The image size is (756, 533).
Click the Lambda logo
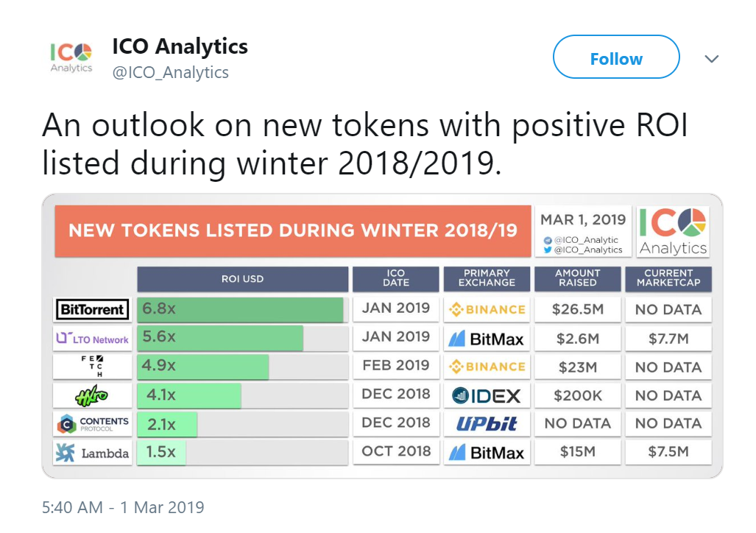(93, 452)
